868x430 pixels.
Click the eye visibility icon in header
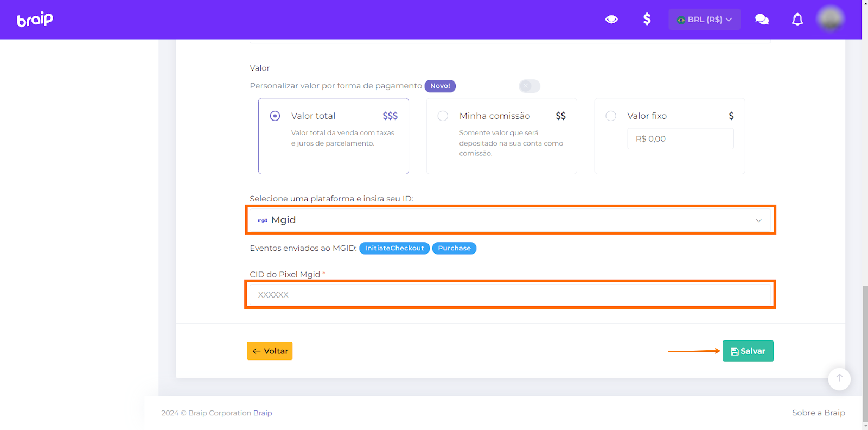pos(611,20)
